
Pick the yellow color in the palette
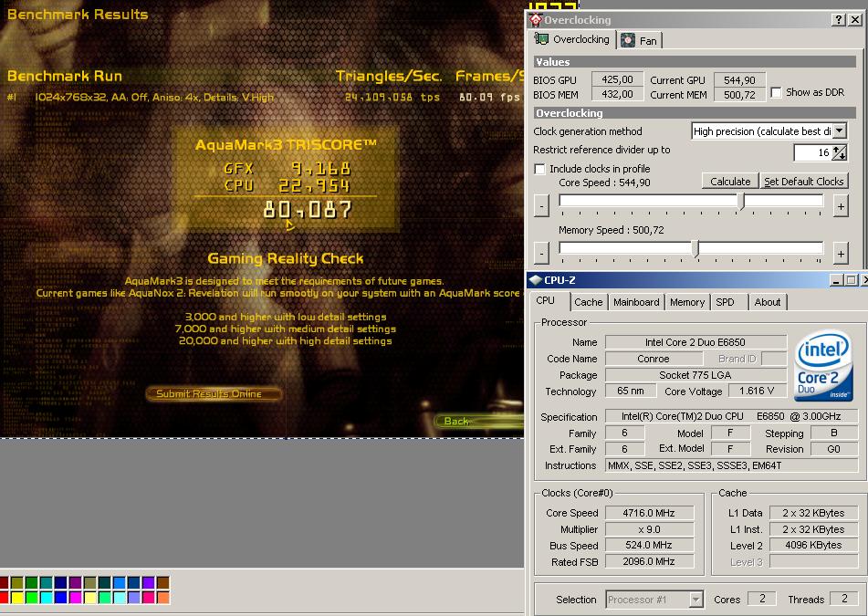coord(17,597)
